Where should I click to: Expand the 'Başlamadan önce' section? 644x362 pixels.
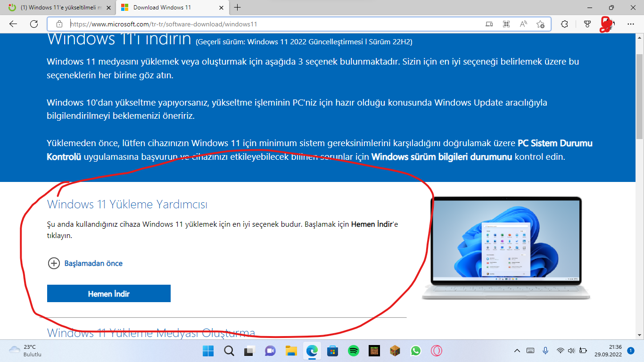85,263
